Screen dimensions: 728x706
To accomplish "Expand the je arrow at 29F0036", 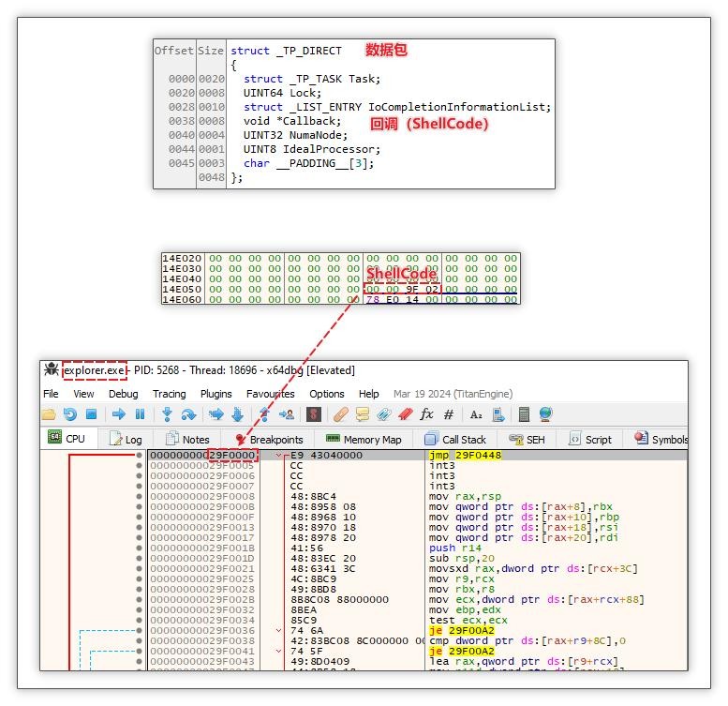I will pos(278,631).
